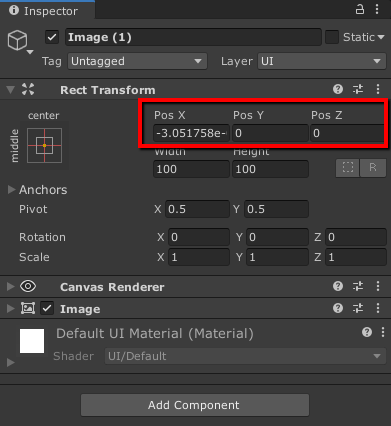Viewport: 391px width, 426px height.
Task: Select the Inspector tab
Action: (47, 10)
